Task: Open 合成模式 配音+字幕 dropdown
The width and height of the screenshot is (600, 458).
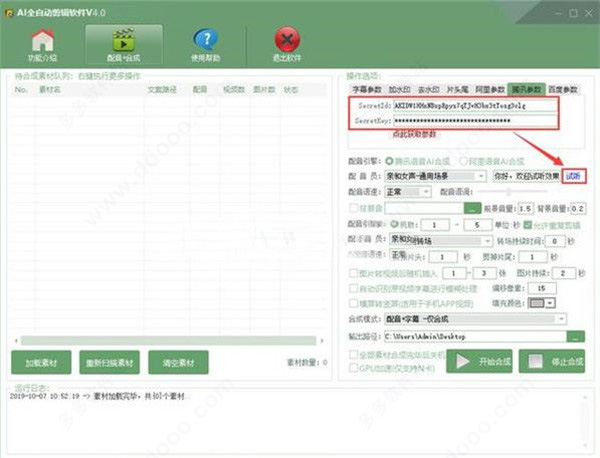Action: click(x=475, y=319)
